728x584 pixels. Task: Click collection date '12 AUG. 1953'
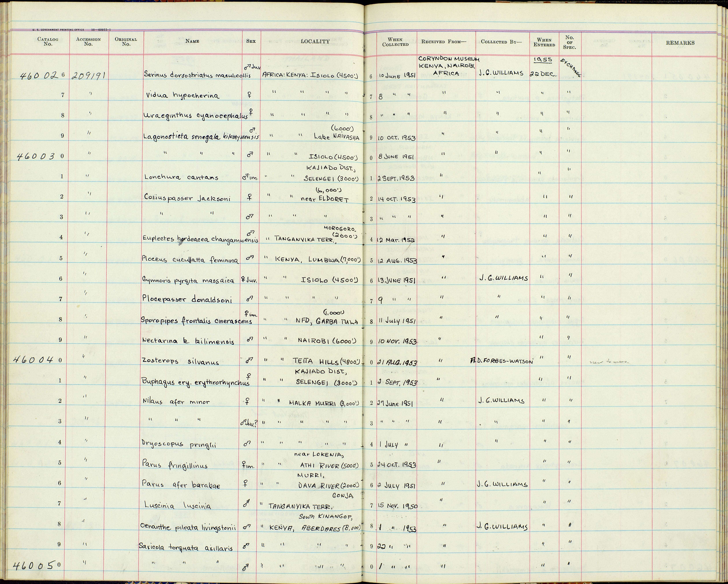click(397, 261)
